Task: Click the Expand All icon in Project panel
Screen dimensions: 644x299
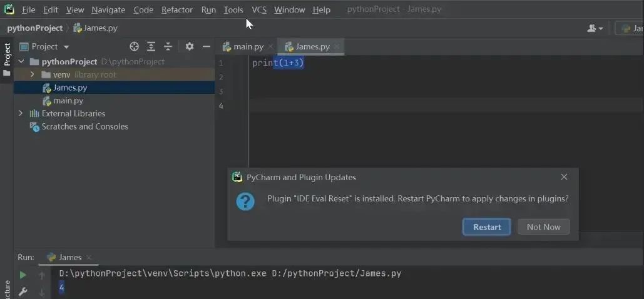Action: coord(151,46)
